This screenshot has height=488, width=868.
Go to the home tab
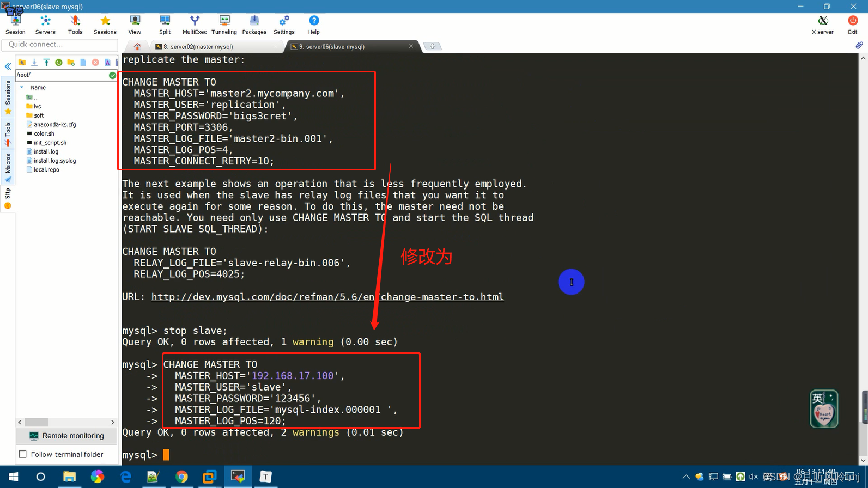137,47
